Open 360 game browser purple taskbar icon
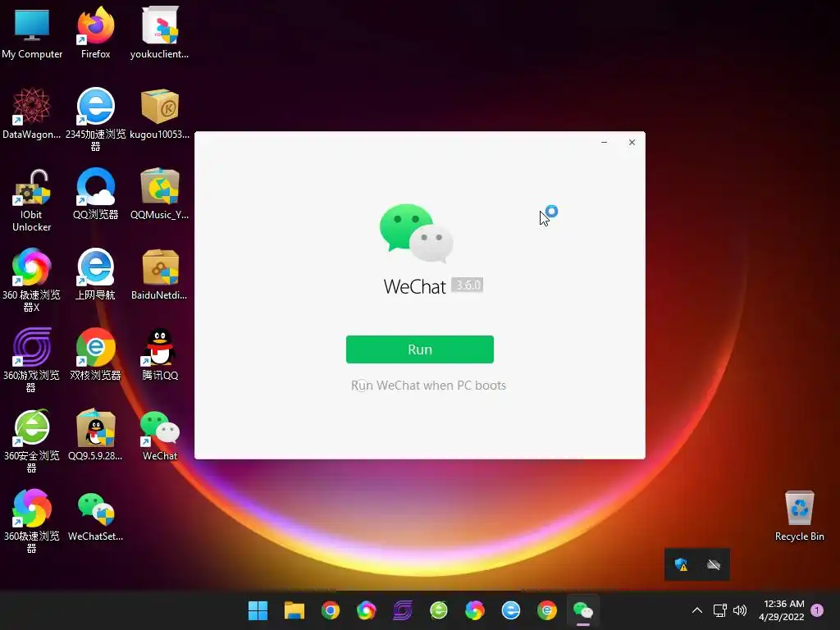The height and width of the screenshot is (630, 840). coord(402,610)
